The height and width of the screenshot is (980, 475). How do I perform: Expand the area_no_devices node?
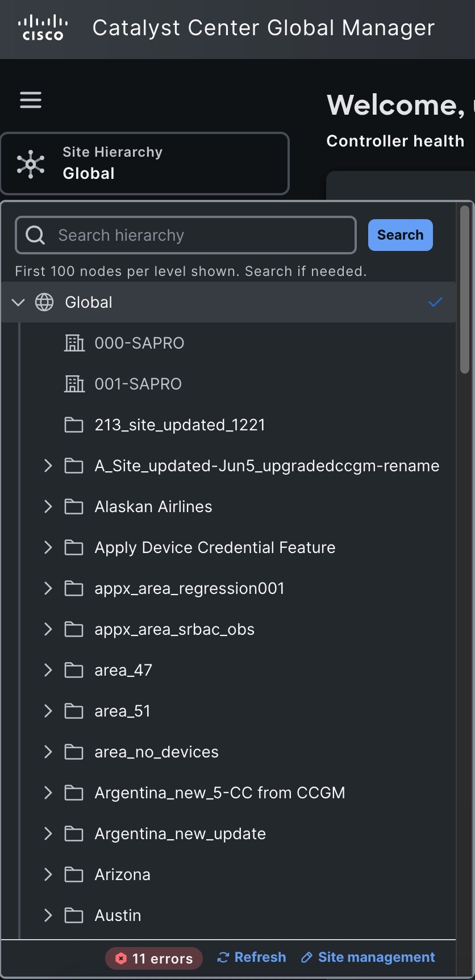(48, 752)
